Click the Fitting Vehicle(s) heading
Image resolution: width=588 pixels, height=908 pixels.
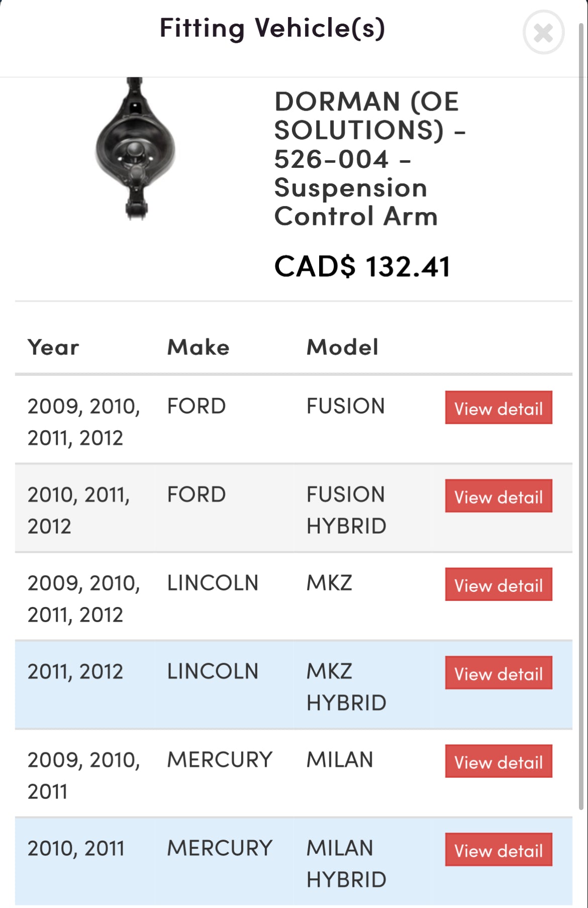pos(272,28)
